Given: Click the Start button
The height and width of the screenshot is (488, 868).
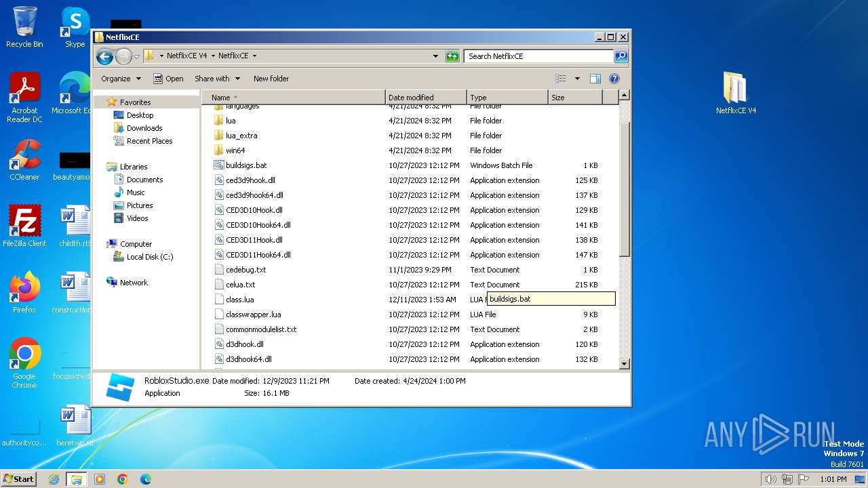Looking at the screenshot, I should pos(19,479).
